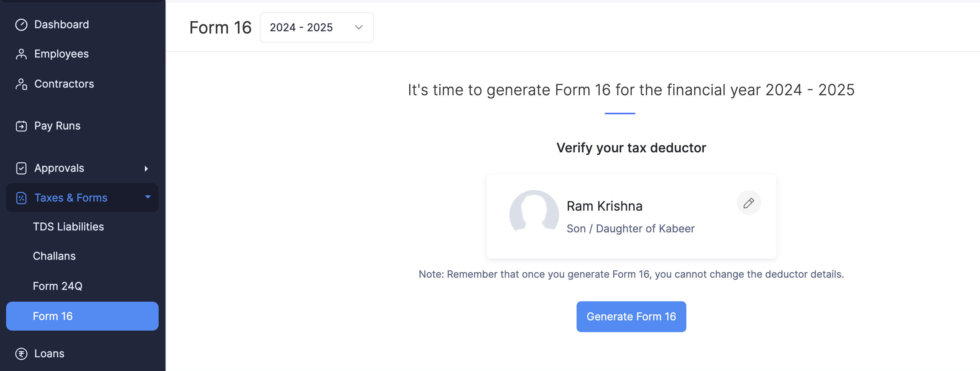Click the Approvals checkmark icon
Screen dimensions: 980x371
click(x=21, y=168)
